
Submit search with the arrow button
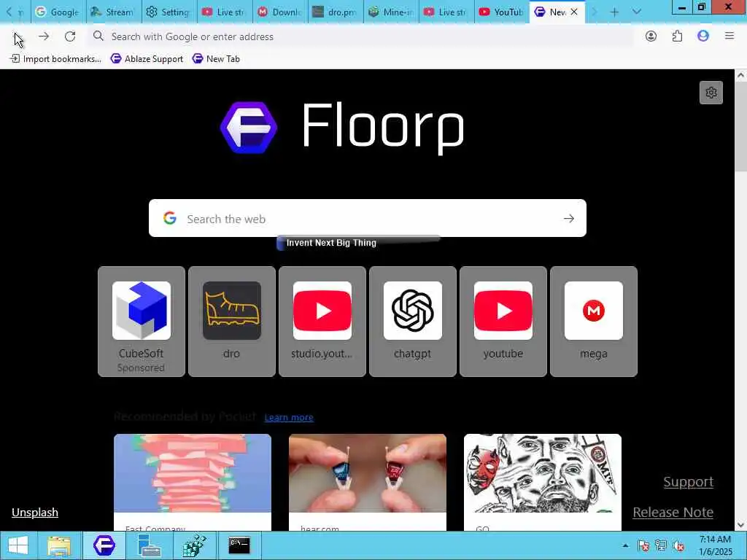[569, 219]
